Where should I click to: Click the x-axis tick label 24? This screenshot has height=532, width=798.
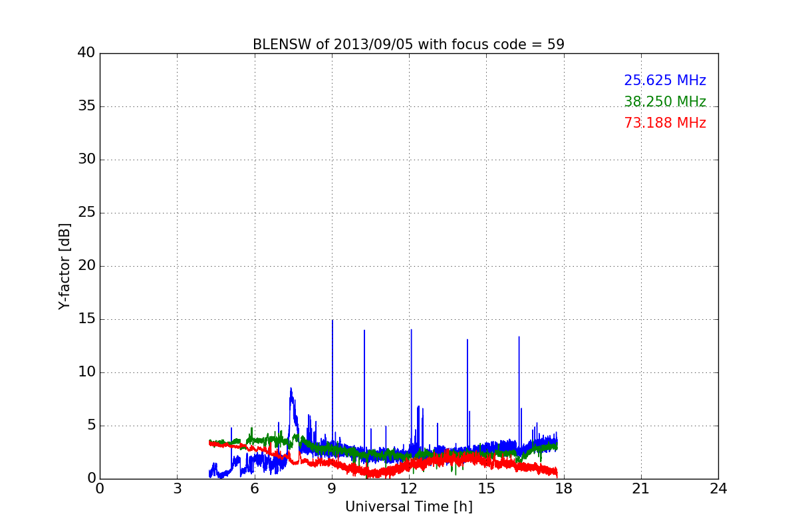(x=718, y=489)
